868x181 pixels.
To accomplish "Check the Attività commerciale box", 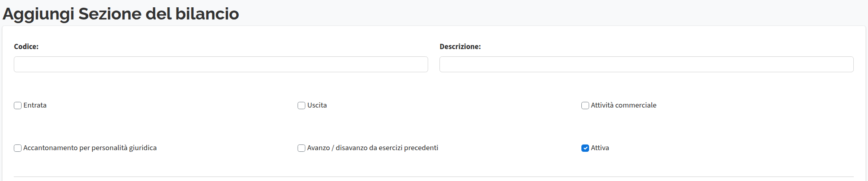I will (585, 106).
